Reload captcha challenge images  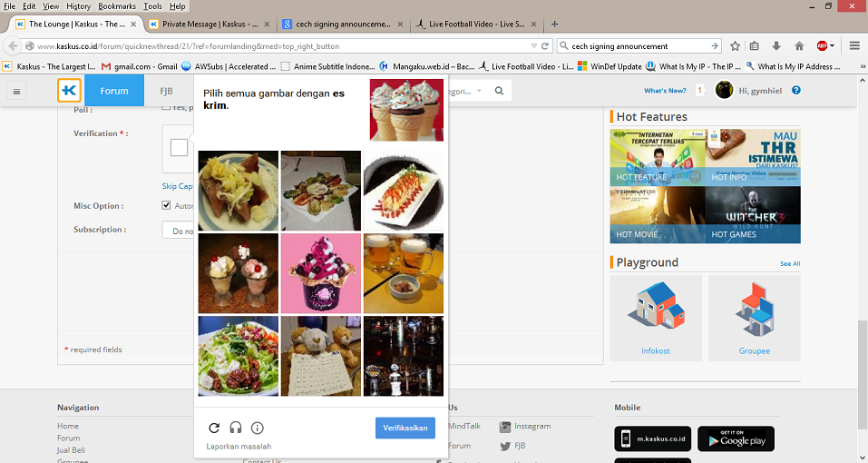pyautogui.click(x=214, y=428)
